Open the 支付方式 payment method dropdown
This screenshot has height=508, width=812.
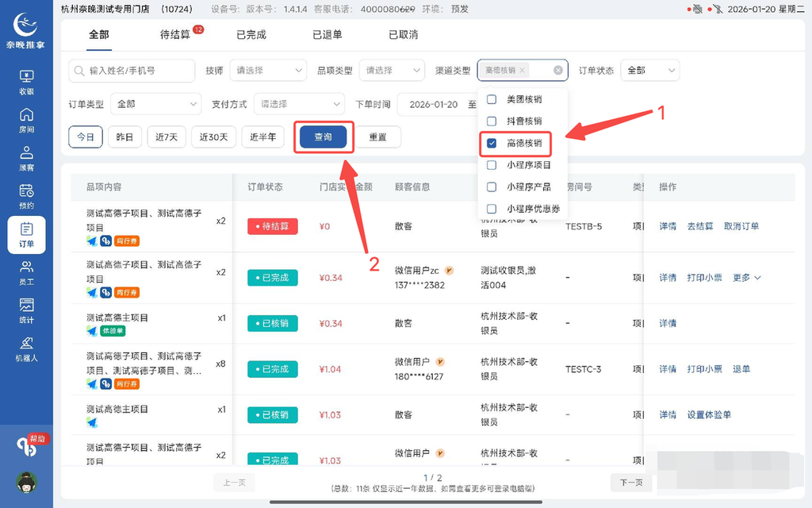(298, 103)
